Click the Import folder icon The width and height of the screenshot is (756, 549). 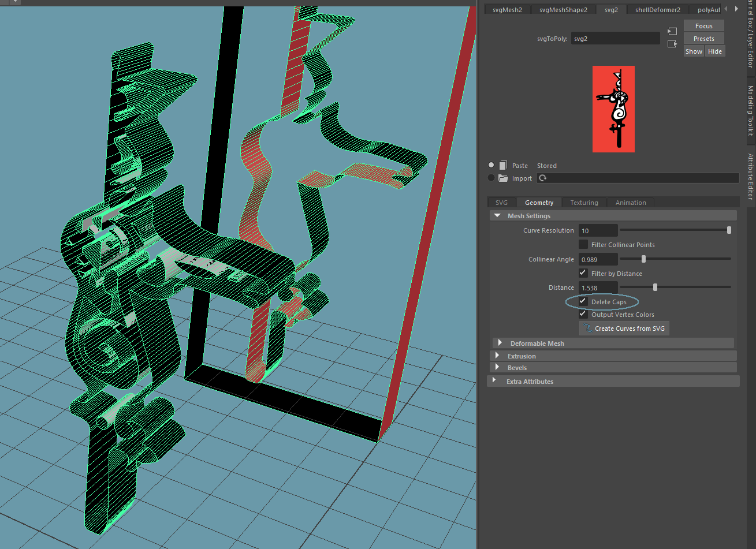coord(503,178)
